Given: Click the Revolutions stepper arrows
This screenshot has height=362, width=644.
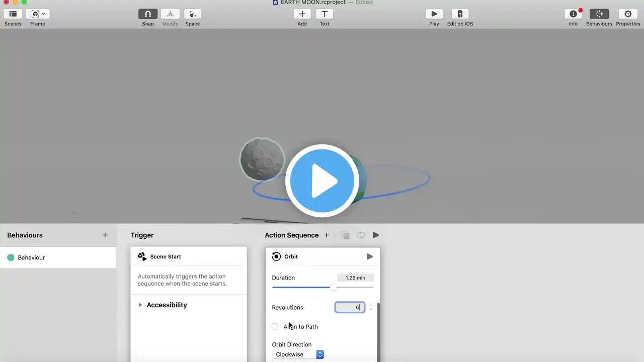Looking at the screenshot, I should tap(371, 307).
